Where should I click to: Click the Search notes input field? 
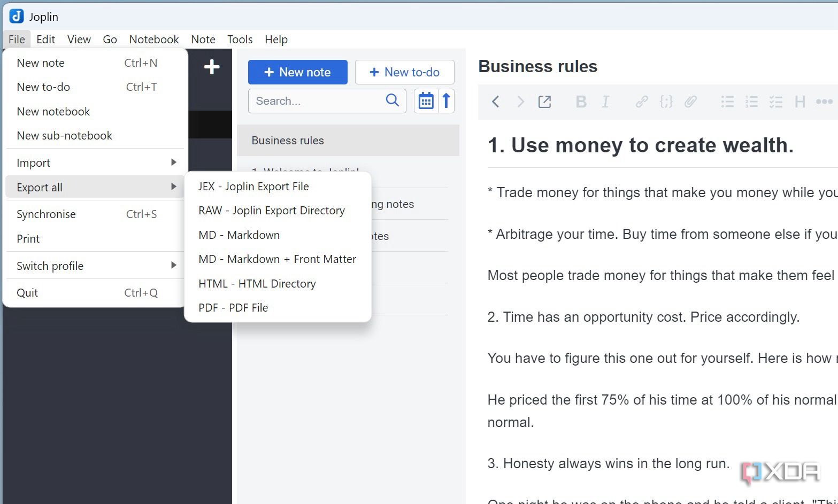[327, 101]
